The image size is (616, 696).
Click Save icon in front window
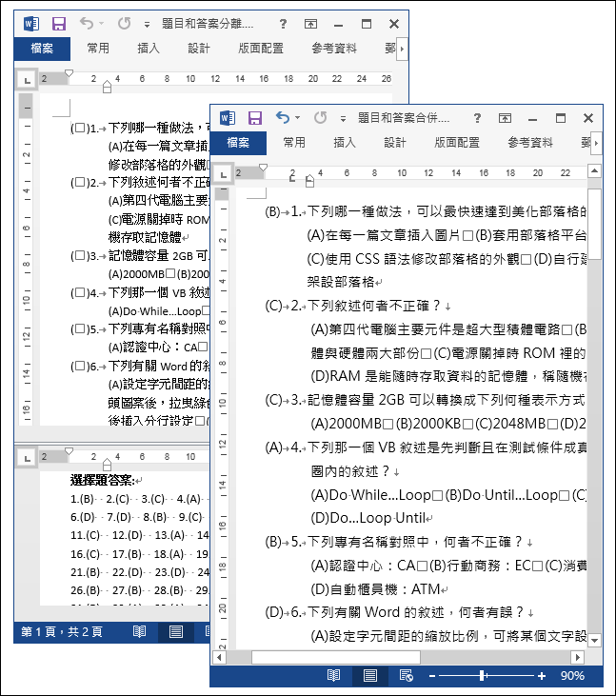coord(255,118)
